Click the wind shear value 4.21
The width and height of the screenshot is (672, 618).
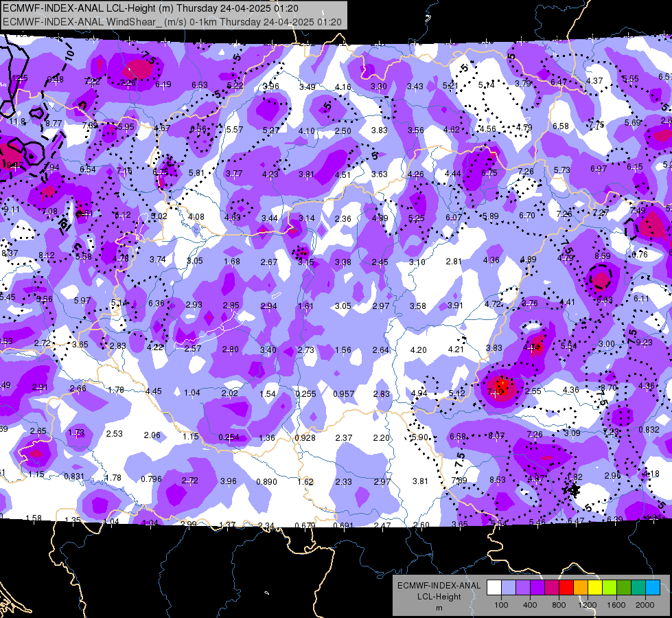[456, 350]
